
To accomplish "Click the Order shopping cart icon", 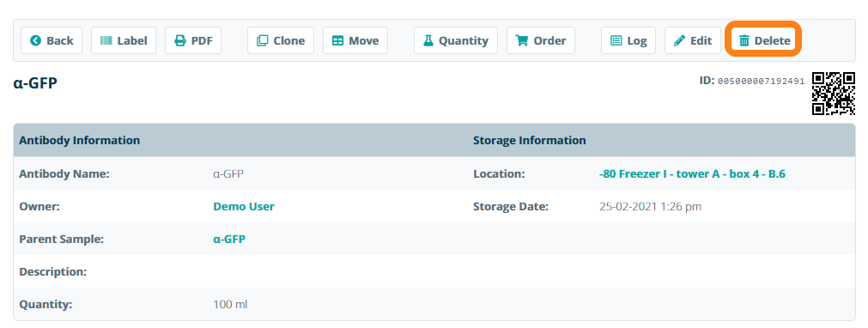I will (521, 40).
